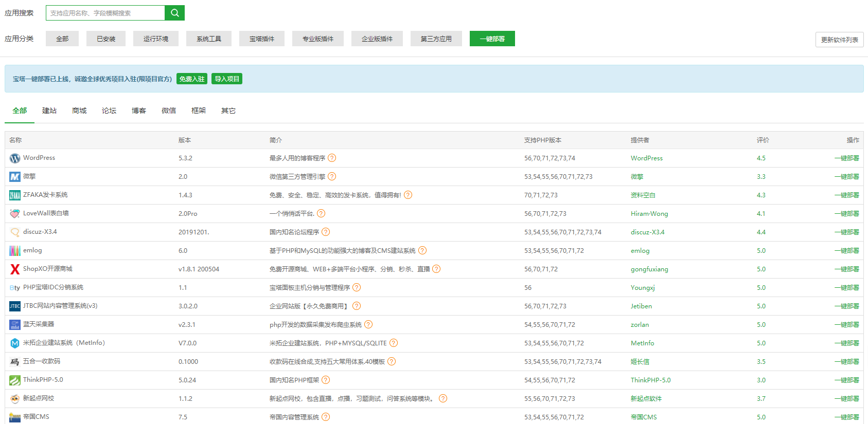Switch to the 论坛 category tab
The height and width of the screenshot is (424, 868).
point(109,111)
